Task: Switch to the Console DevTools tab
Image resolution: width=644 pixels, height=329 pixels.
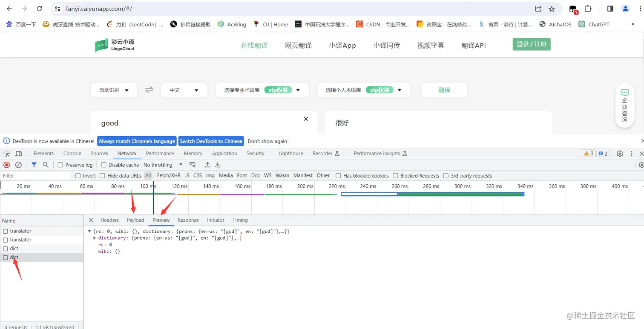Action: pyautogui.click(x=72, y=154)
